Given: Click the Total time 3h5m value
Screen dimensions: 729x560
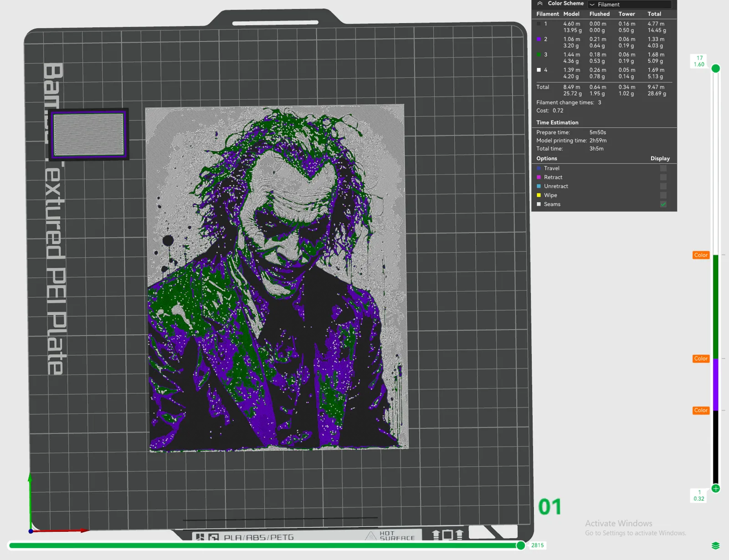Looking at the screenshot, I should (x=596, y=149).
